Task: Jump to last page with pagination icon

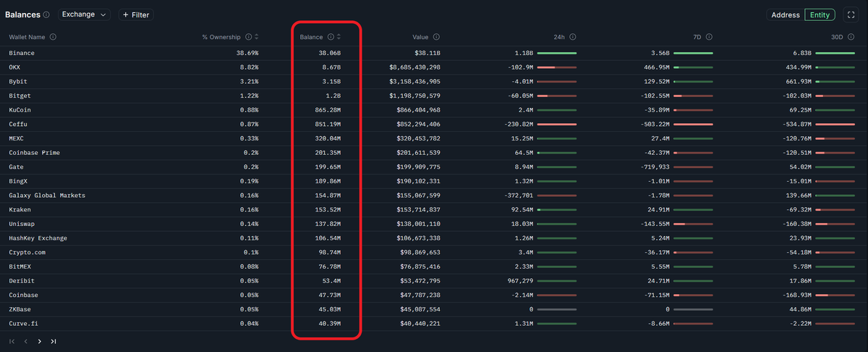Action: coord(54,341)
